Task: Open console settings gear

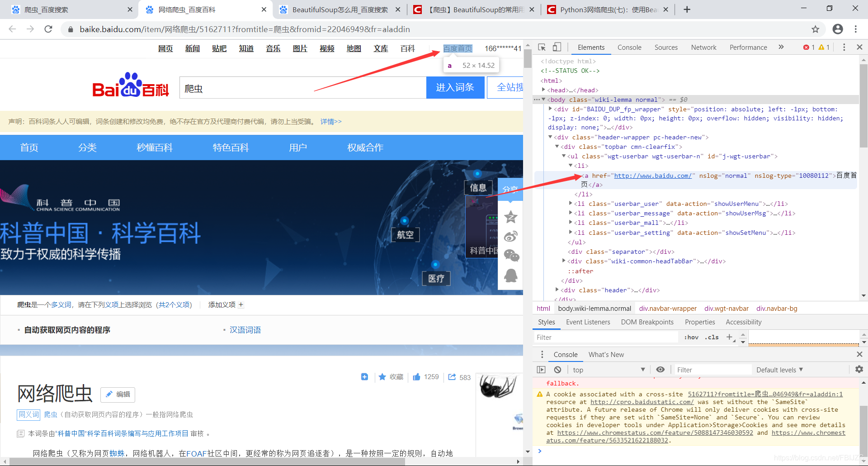Action: pos(859,369)
